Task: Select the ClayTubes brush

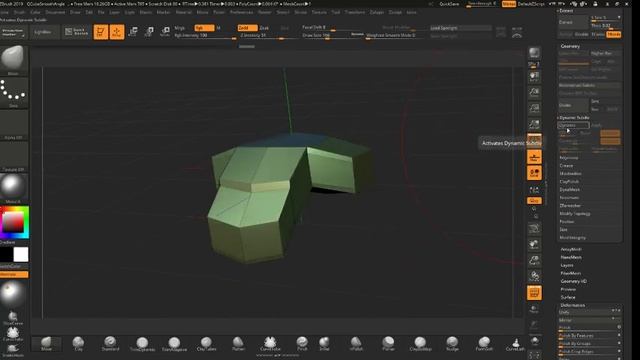Action: pyautogui.click(x=206, y=343)
